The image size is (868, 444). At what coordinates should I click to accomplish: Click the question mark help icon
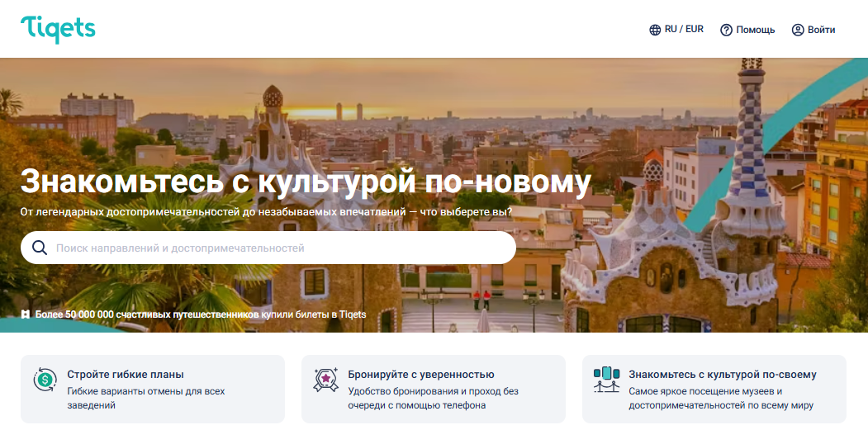click(726, 30)
